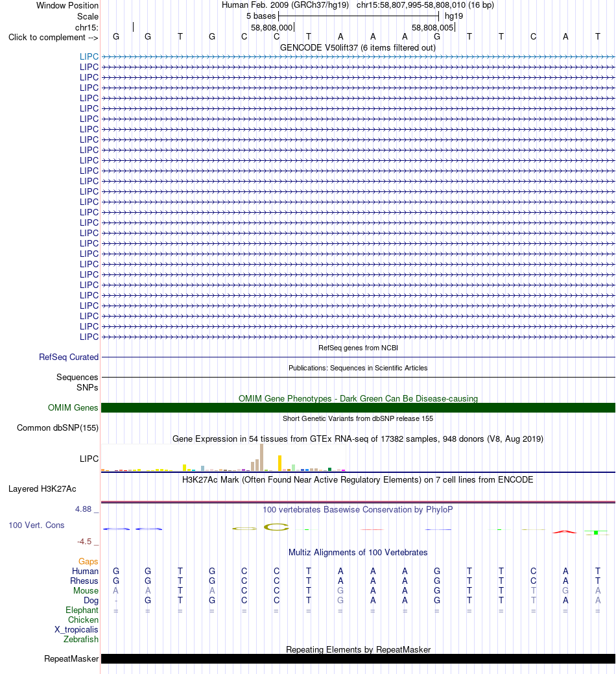Click the Chicken alignment row label
Viewport: 616px width, 674px height.
[83, 620]
